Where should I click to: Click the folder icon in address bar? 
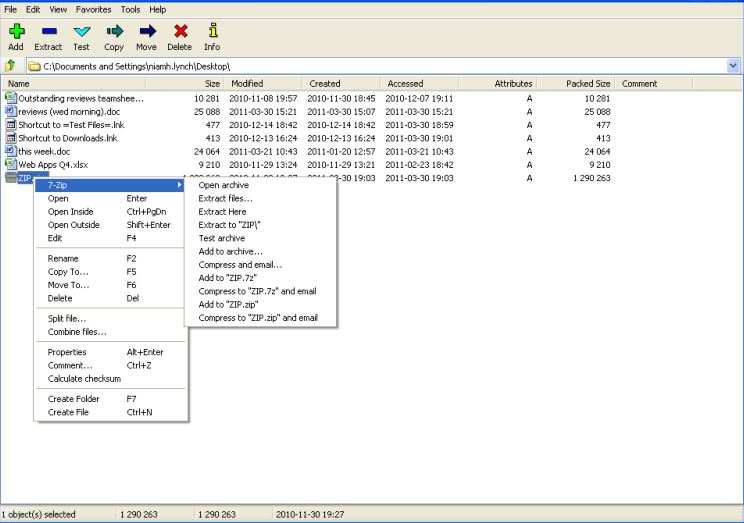pyautogui.click(x=34, y=66)
